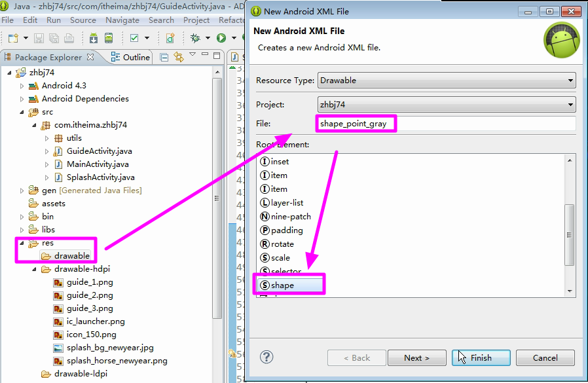Open the Run configurations dropdown arrow
The height and width of the screenshot is (383, 588).
234,38
